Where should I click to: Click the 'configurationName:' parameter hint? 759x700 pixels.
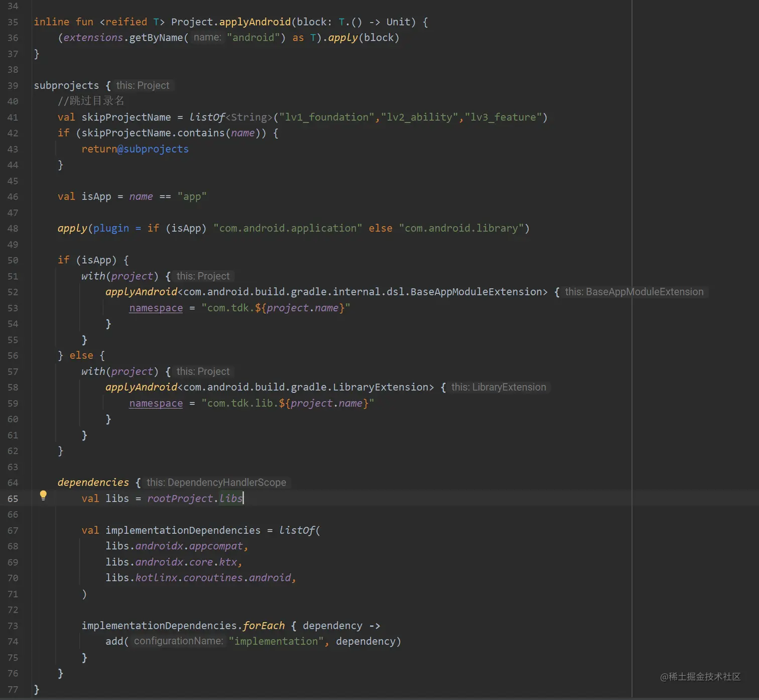click(178, 642)
